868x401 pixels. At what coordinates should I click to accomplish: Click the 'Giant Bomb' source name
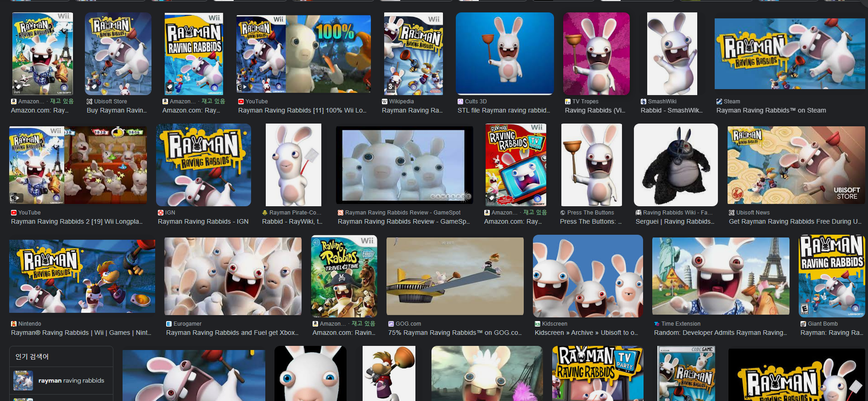coord(823,324)
